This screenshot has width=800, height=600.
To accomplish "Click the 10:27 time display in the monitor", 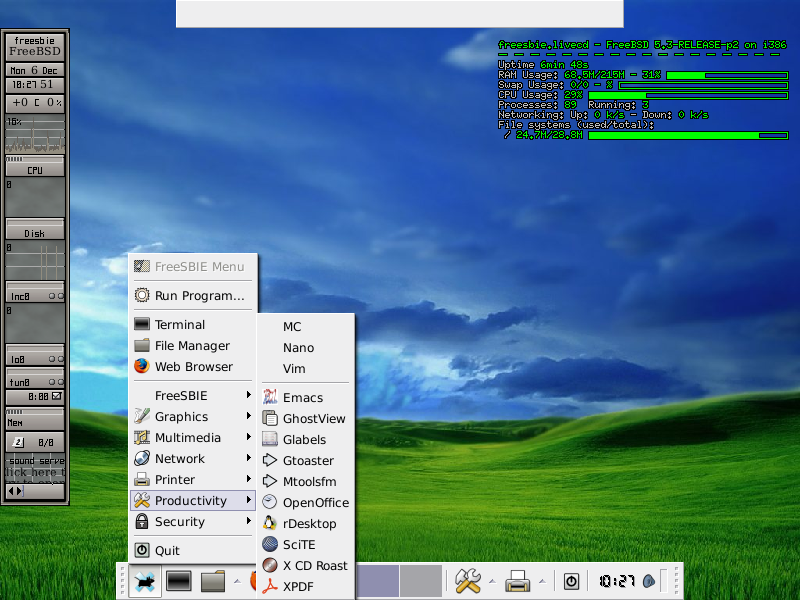I will point(35,85).
